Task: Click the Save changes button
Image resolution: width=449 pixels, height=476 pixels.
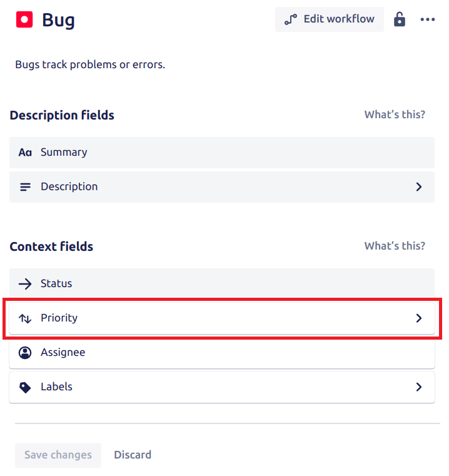Action: pos(58,455)
